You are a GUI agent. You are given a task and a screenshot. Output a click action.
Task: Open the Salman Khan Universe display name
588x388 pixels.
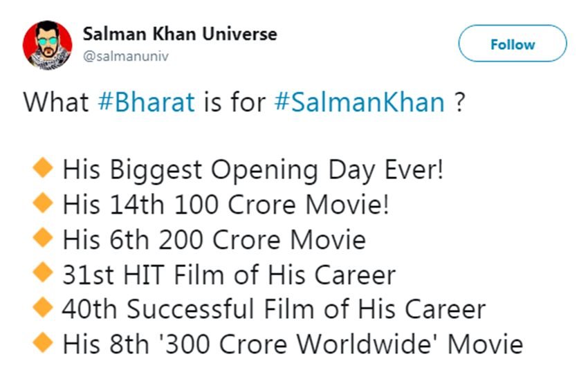180,34
